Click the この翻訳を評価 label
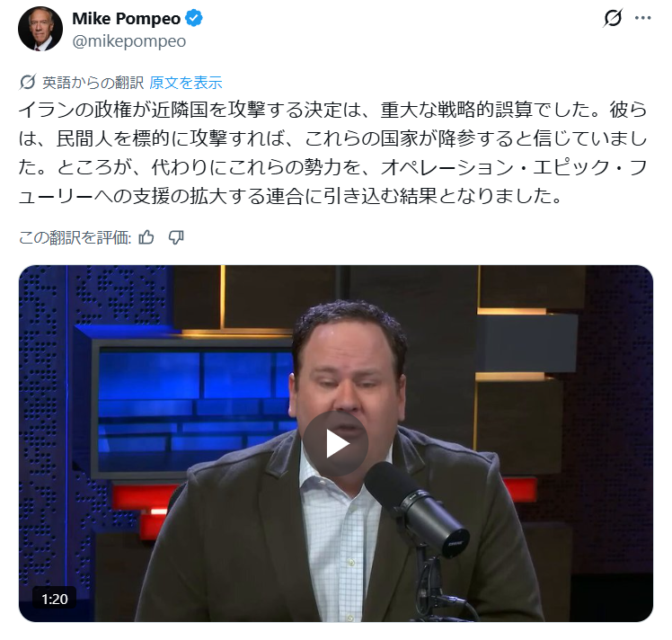This screenshot has height=640, width=672. pyautogui.click(x=75, y=237)
